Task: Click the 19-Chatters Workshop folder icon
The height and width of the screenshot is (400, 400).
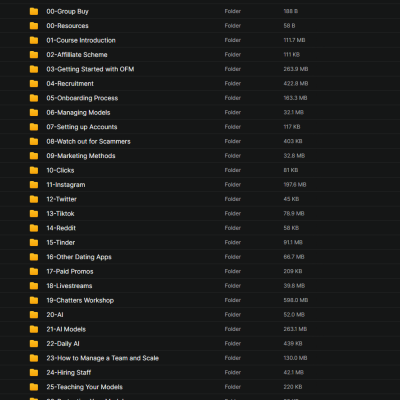Action: [34, 300]
